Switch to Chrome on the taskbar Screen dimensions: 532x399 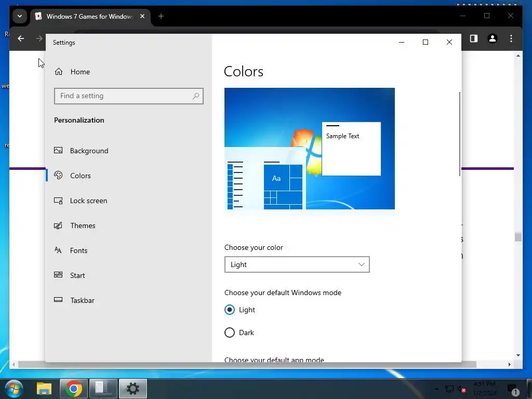tap(74, 389)
